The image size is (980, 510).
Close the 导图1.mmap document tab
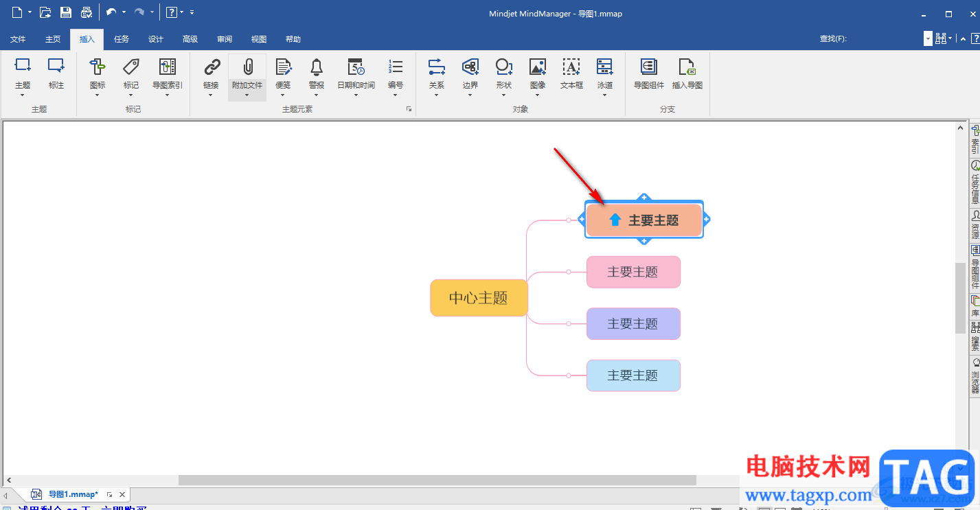[x=122, y=494]
